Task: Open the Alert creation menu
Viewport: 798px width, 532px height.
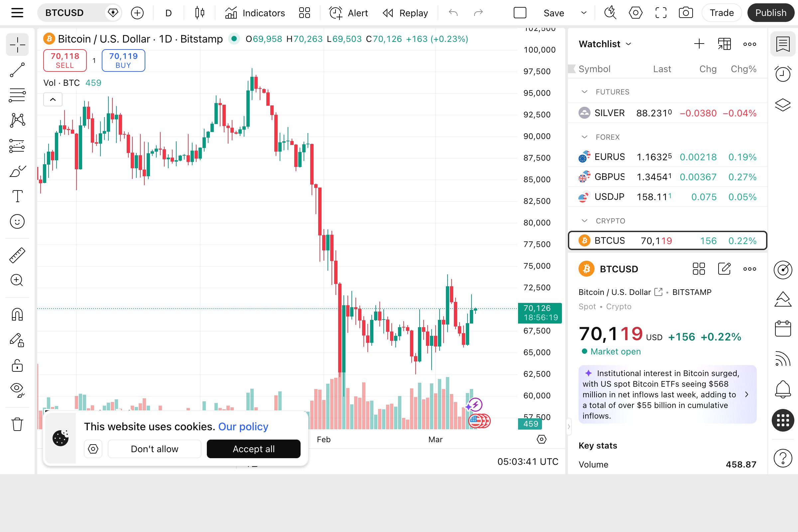Action: [348, 13]
